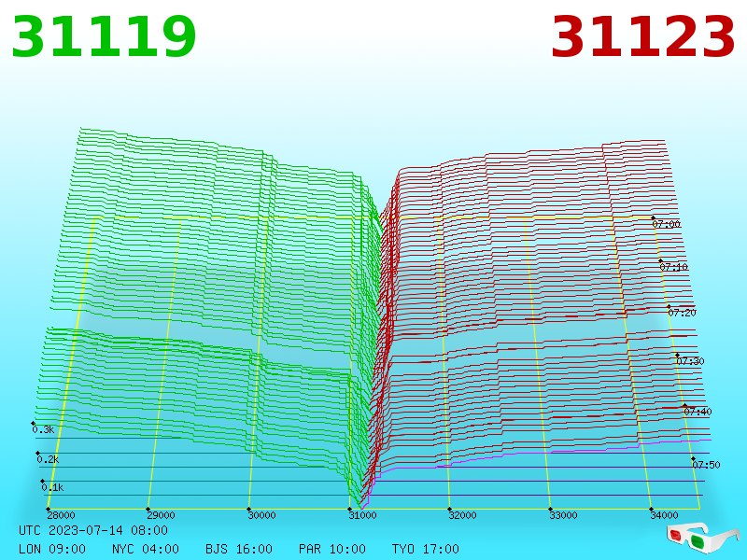Select the 07:30 time marker
This screenshot has height=560, width=747.
point(690,361)
